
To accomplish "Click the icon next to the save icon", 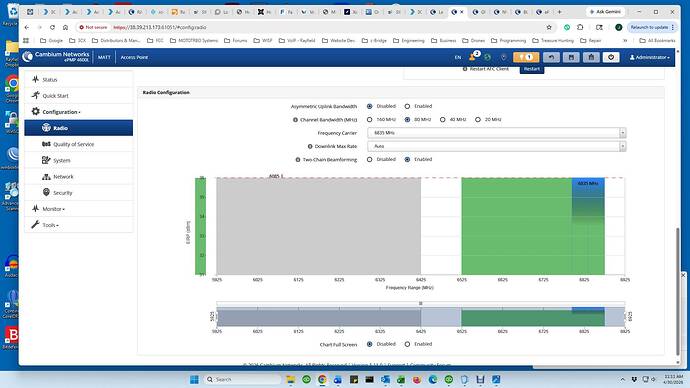I will [x=591, y=57].
